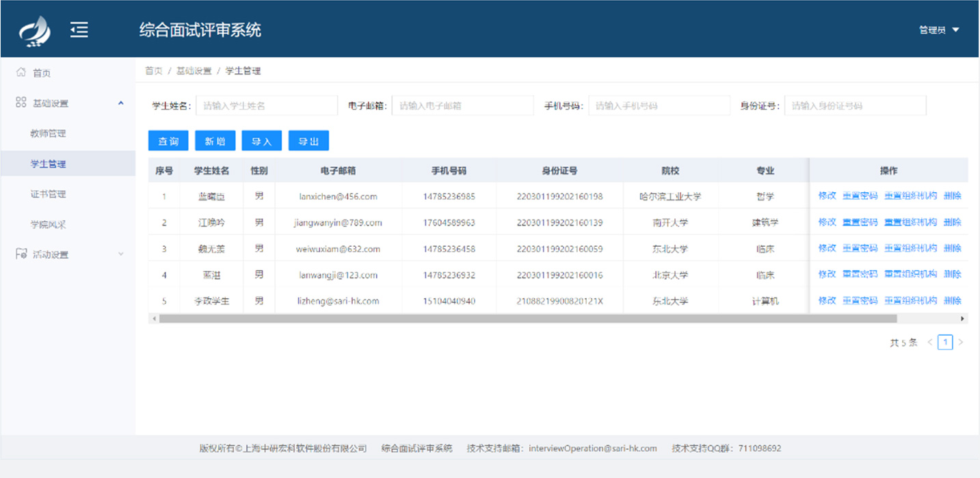980x478 pixels.
Task: Click 重置密码 for 李政学生 row
Action: 860,300
